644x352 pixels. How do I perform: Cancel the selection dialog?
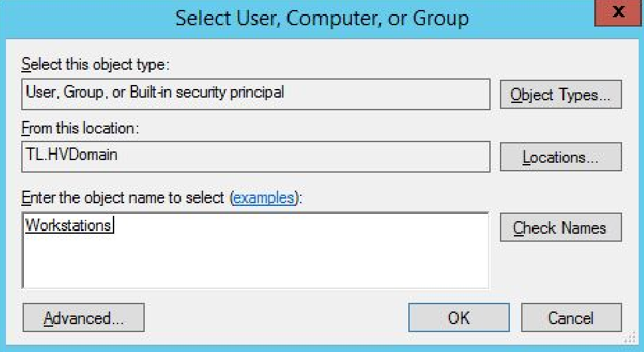tap(571, 318)
